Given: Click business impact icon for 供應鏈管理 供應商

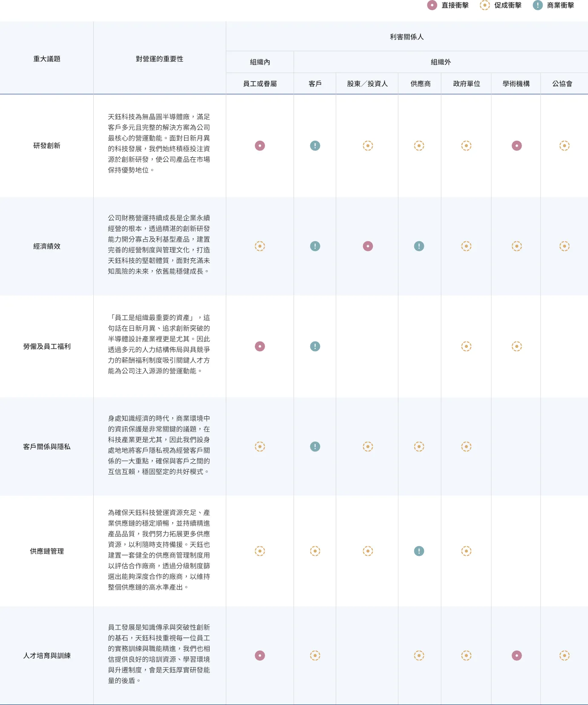Looking at the screenshot, I should pyautogui.click(x=419, y=551).
